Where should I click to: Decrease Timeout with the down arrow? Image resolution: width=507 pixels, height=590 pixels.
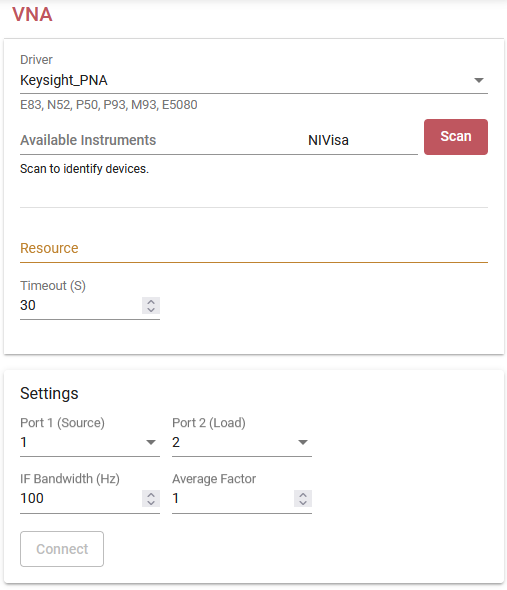tap(151, 309)
